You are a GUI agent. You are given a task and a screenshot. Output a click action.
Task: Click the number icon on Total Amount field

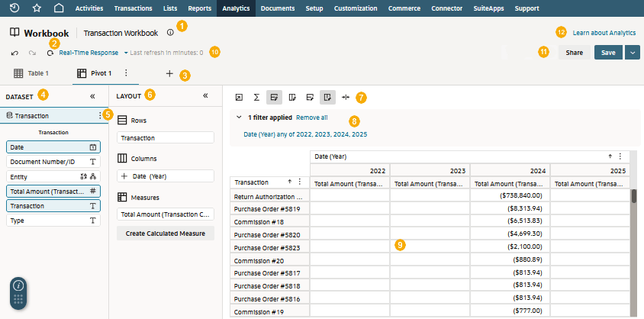[x=93, y=191]
